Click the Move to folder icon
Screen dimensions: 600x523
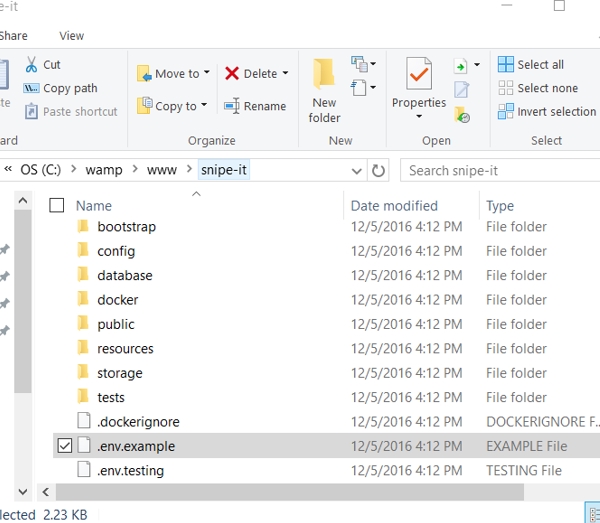(144, 73)
